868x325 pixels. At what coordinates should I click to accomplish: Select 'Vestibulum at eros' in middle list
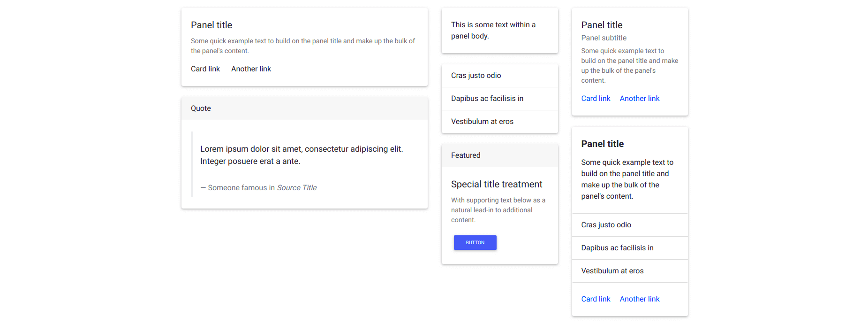pyautogui.click(x=500, y=122)
